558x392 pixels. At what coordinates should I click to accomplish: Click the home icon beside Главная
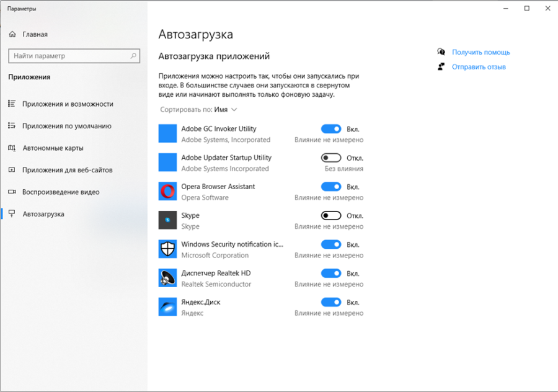(12, 34)
